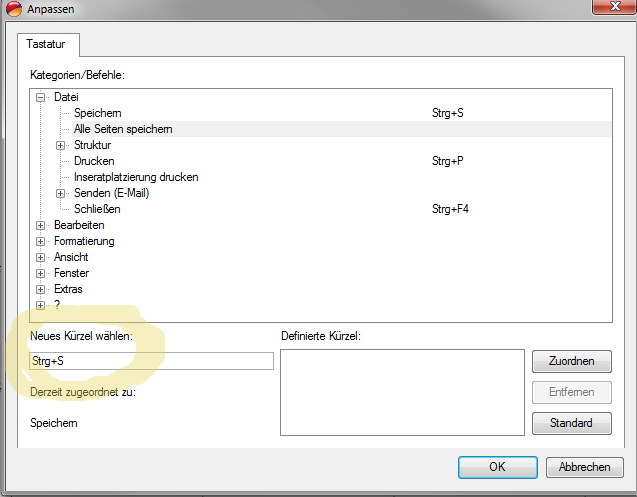Click the Neues Kürzel wählen input field
The image size is (637, 497).
(x=151, y=361)
